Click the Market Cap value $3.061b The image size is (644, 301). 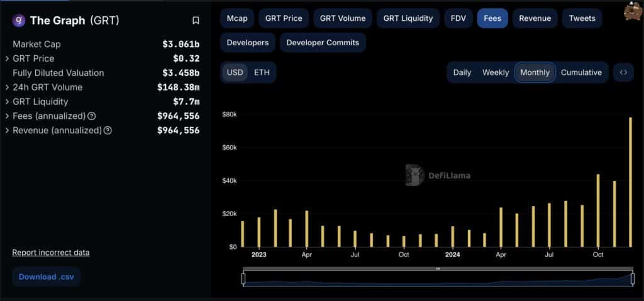(181, 45)
